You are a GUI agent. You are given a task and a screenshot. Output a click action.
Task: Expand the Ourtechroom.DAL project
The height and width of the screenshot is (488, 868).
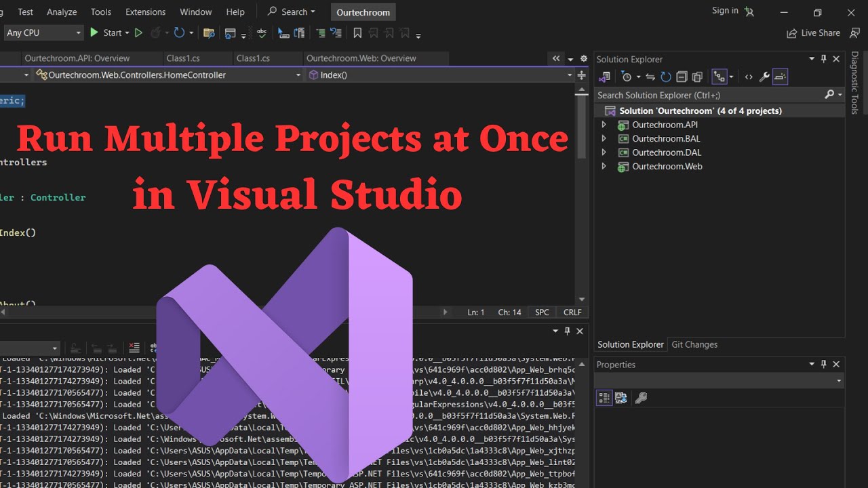pyautogui.click(x=604, y=152)
